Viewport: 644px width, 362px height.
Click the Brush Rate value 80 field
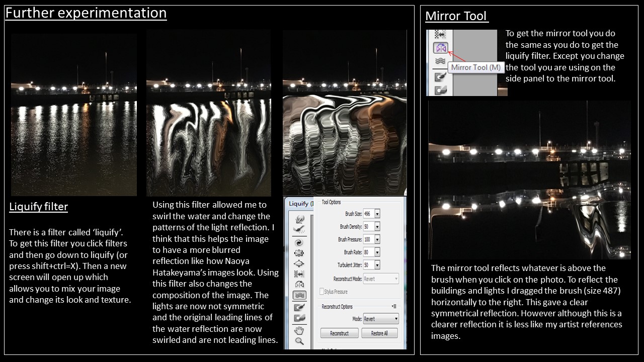pos(369,252)
